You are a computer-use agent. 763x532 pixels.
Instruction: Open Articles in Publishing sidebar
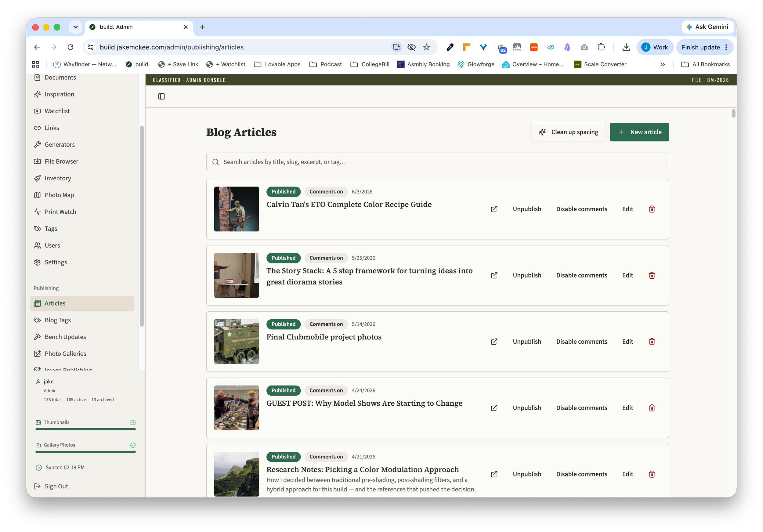(82, 303)
